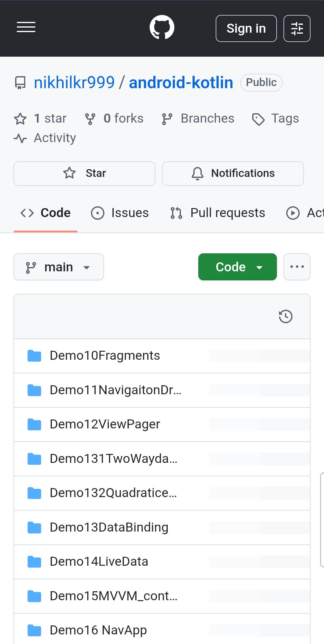Open the Demo12ViewPager folder
The width and height of the screenshot is (324, 644).
(x=105, y=424)
